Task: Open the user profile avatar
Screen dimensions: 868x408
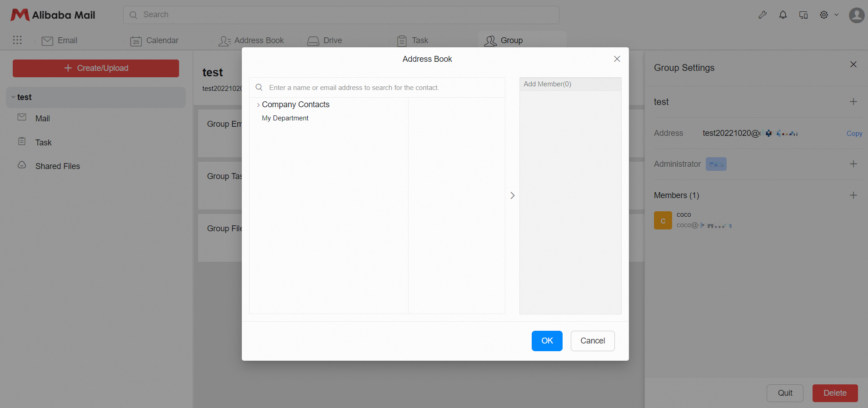Action: point(857,15)
